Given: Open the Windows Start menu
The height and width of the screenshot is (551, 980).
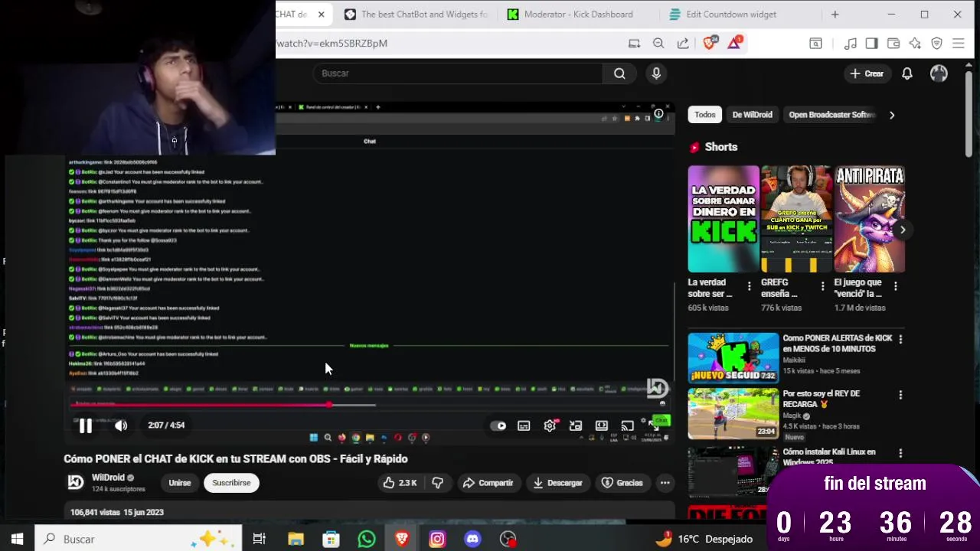Looking at the screenshot, I should point(17,539).
